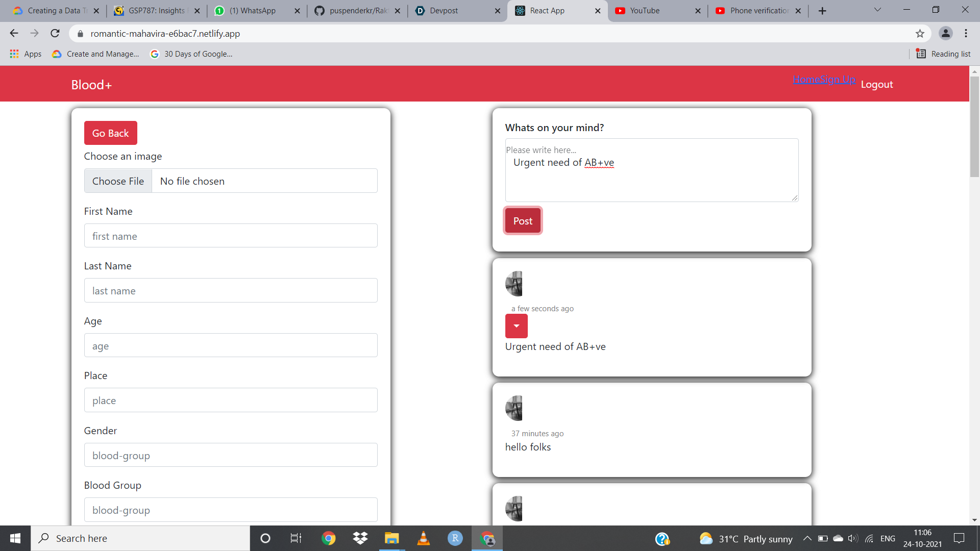Open Reading list panel
The image size is (980, 551).
[x=943, y=54]
